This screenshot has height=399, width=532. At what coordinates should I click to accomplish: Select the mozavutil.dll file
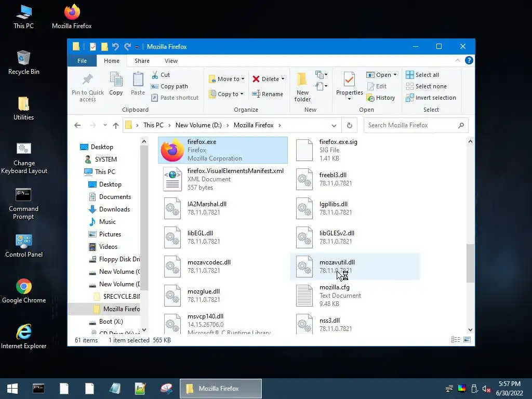(x=355, y=267)
